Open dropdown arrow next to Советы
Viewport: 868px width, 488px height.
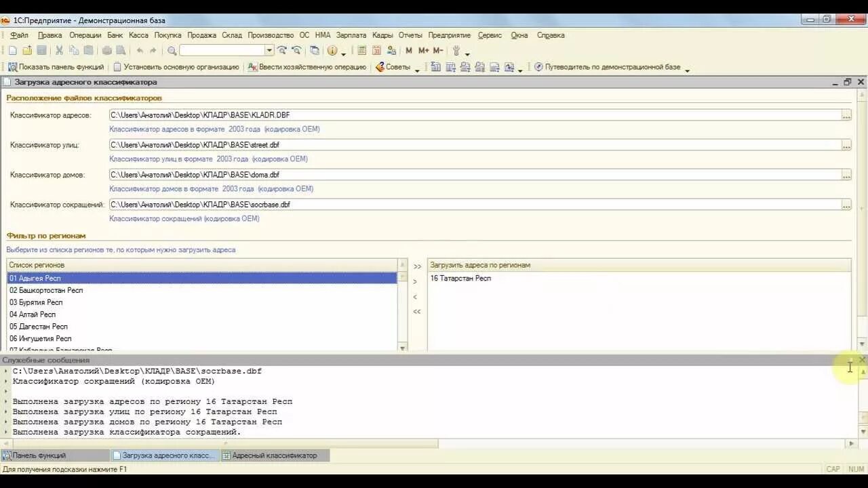pyautogui.click(x=417, y=69)
